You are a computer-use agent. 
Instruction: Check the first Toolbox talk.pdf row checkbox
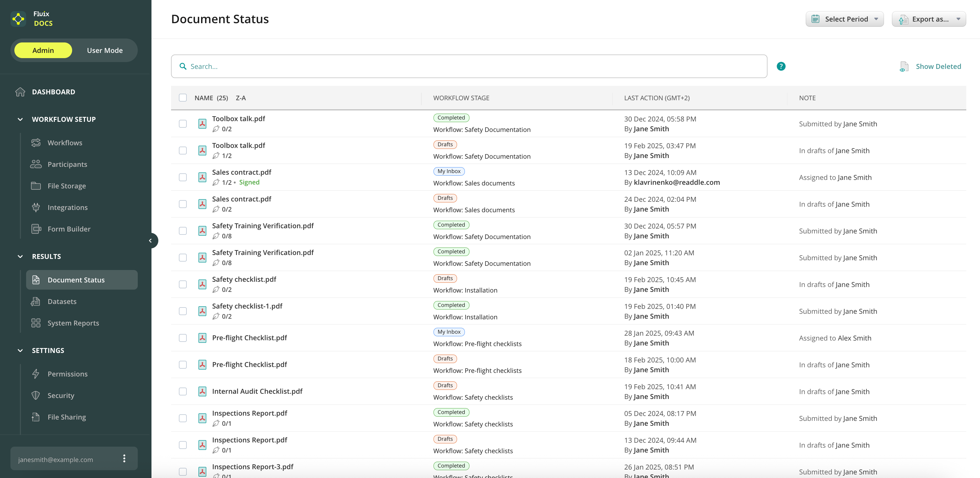tap(182, 124)
